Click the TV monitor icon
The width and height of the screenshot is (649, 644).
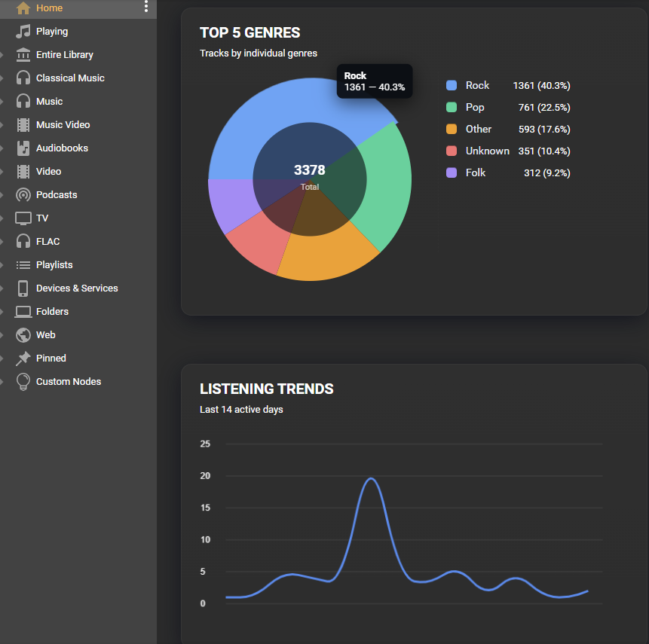point(23,218)
